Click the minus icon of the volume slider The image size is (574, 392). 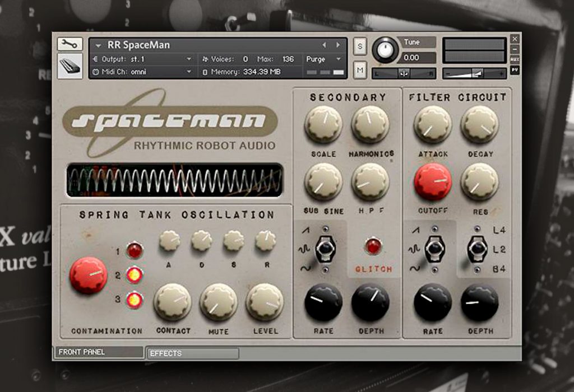coord(448,74)
